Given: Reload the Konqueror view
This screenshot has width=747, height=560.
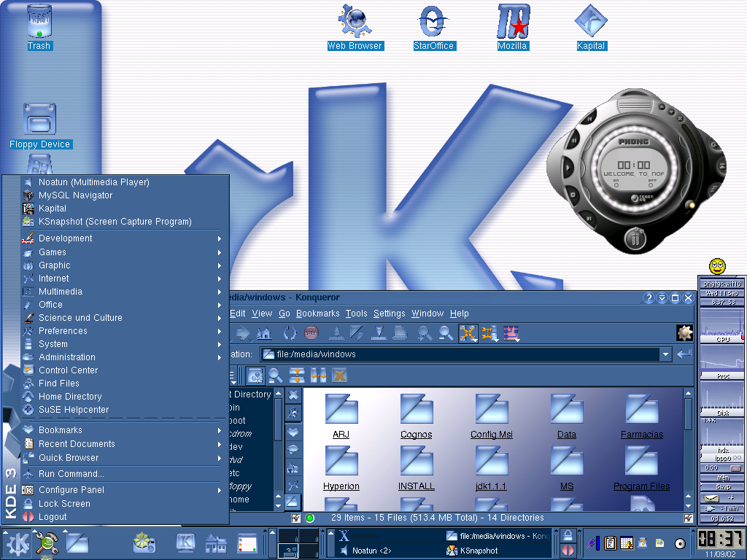Looking at the screenshot, I should [x=290, y=332].
